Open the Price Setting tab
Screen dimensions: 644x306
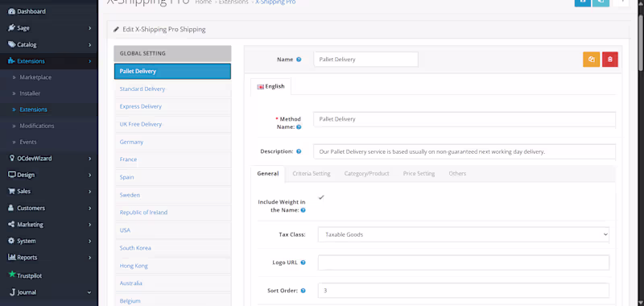click(419, 173)
